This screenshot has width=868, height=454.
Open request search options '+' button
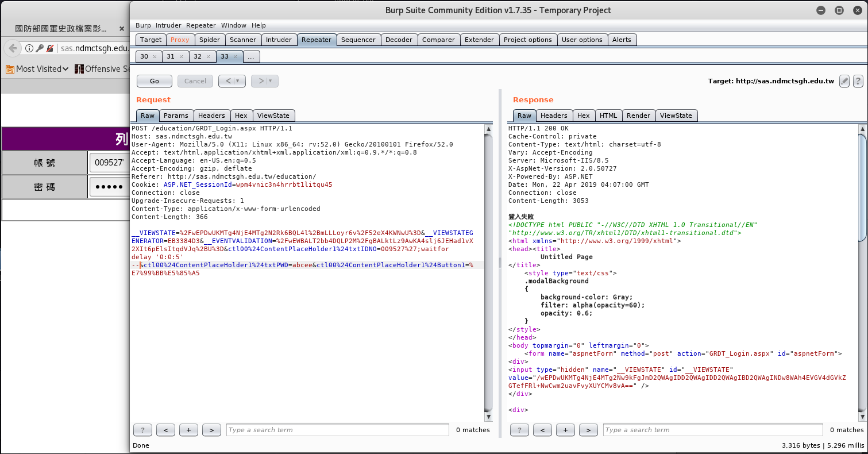coord(188,430)
